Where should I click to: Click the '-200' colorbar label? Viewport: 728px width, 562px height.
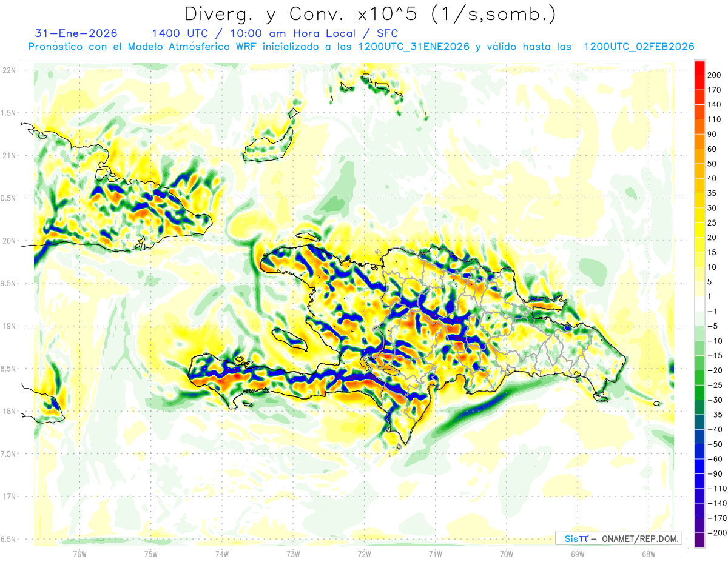[x=717, y=532]
